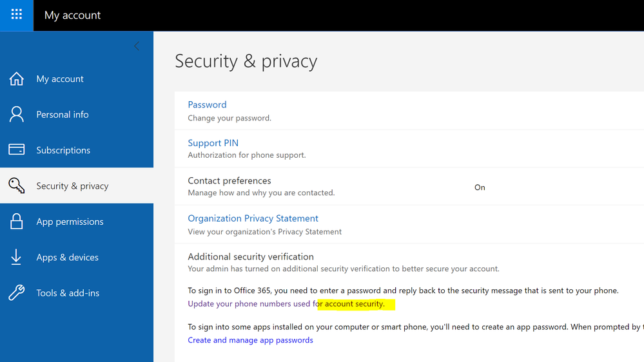Open the My account navigation item

(x=60, y=79)
